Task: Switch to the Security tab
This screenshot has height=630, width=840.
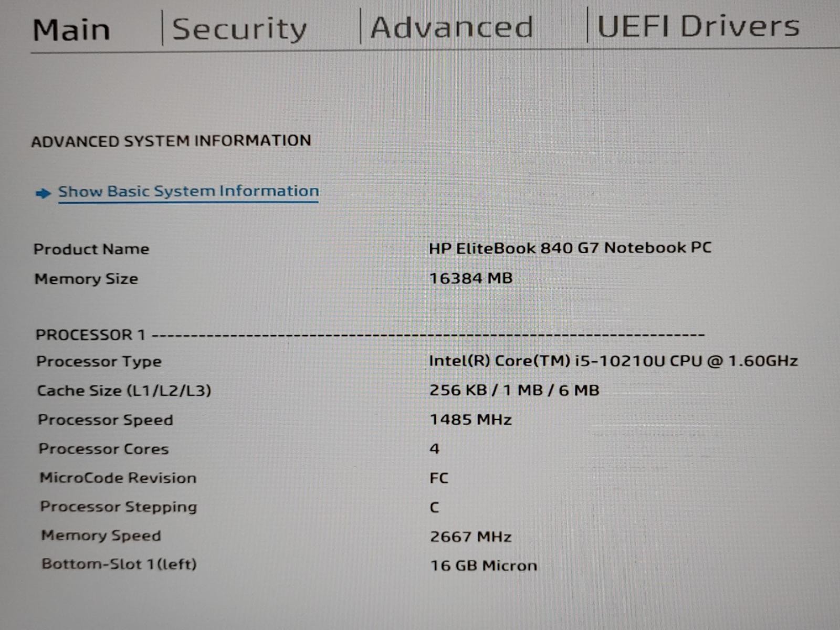Action: point(239,29)
